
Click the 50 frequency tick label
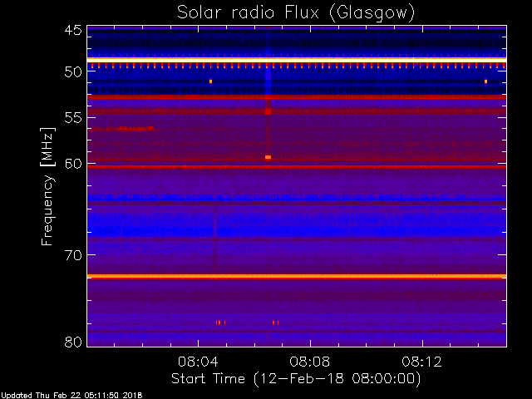click(73, 72)
